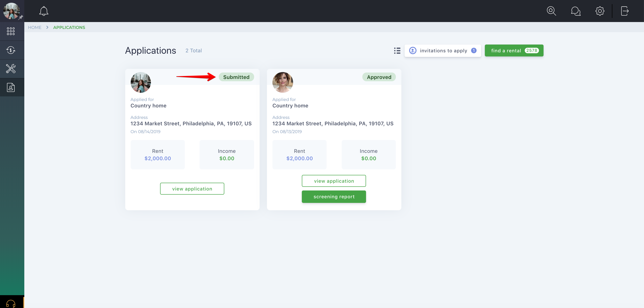Click the support headset icon
This screenshot has height=308, width=644.
[x=11, y=304]
